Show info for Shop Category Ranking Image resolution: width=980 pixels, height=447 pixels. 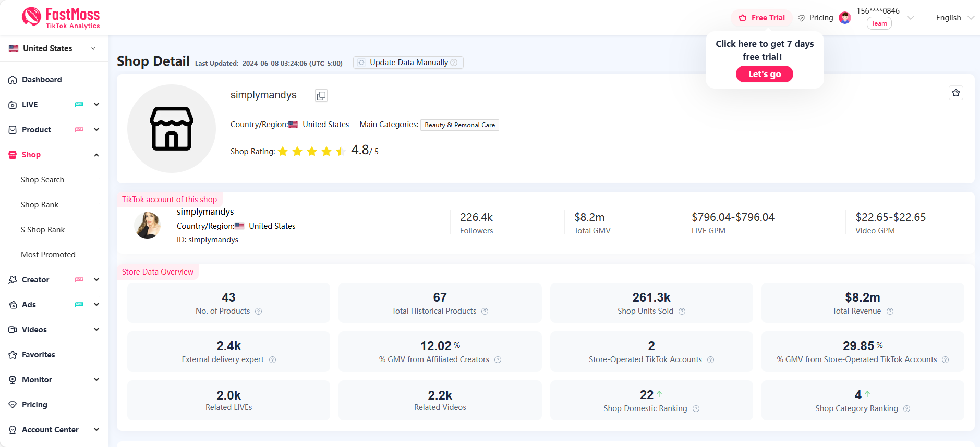coord(906,409)
